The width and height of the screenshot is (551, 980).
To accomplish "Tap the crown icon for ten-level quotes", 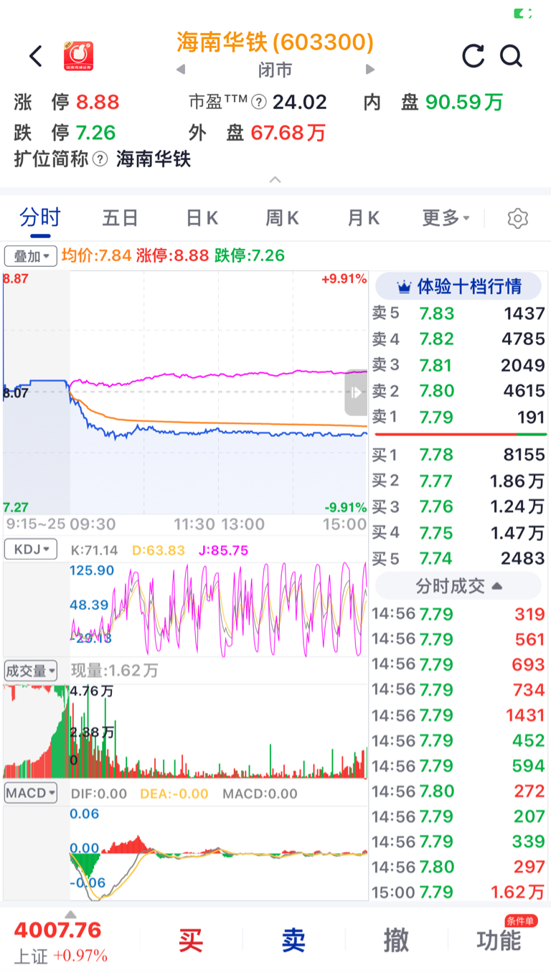I will (x=405, y=287).
